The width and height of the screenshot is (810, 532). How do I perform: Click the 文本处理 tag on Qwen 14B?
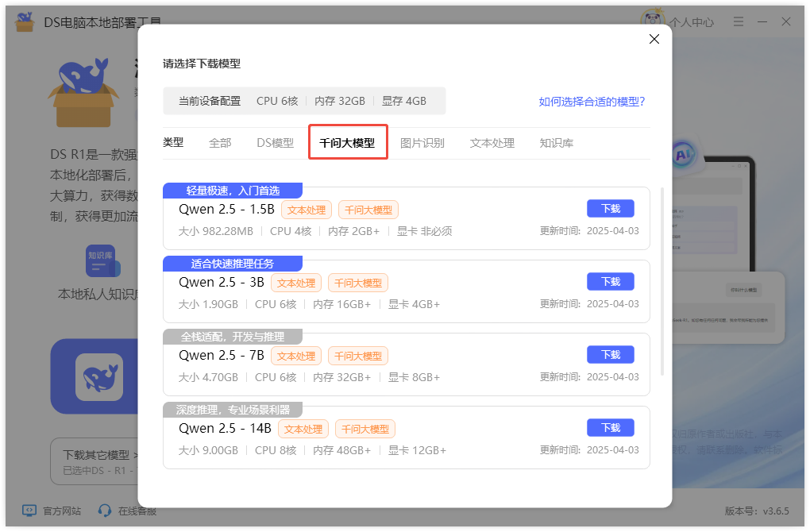pos(303,430)
